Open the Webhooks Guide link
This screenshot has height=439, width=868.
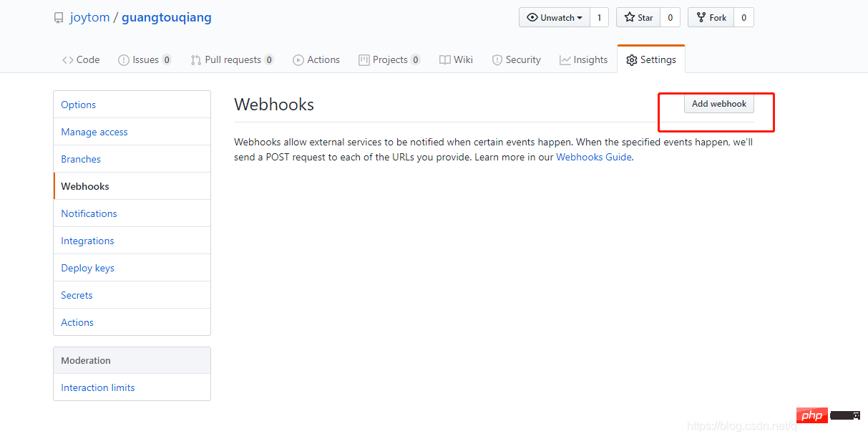point(594,157)
